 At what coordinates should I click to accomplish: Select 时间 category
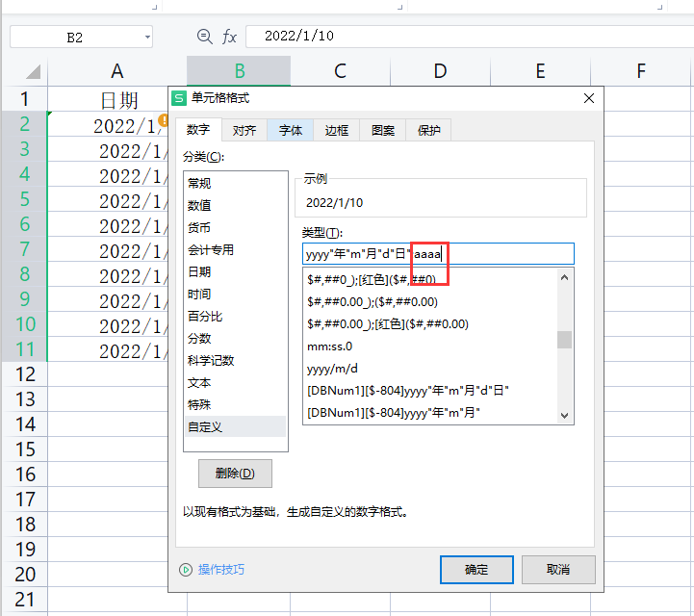tap(236, 295)
